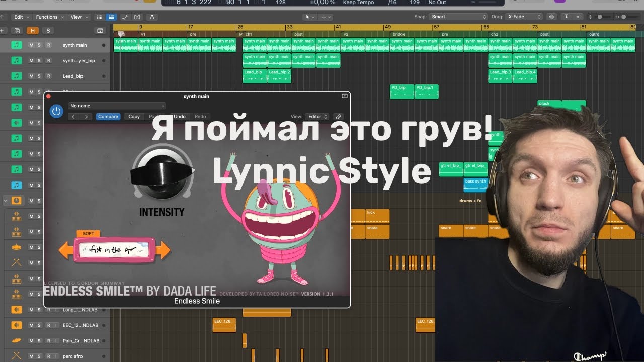This screenshot has width=644, height=362.
Task: Select the previous mode with the orange left arrow
Action: click(66, 250)
